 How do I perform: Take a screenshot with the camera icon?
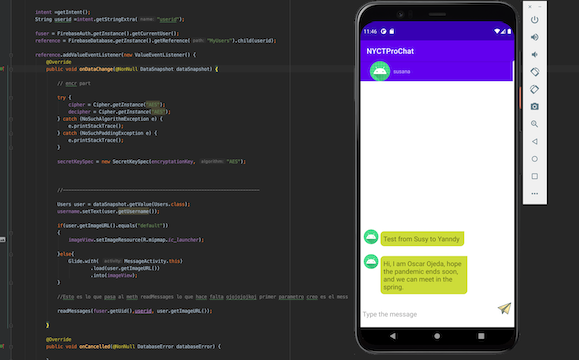click(x=534, y=107)
